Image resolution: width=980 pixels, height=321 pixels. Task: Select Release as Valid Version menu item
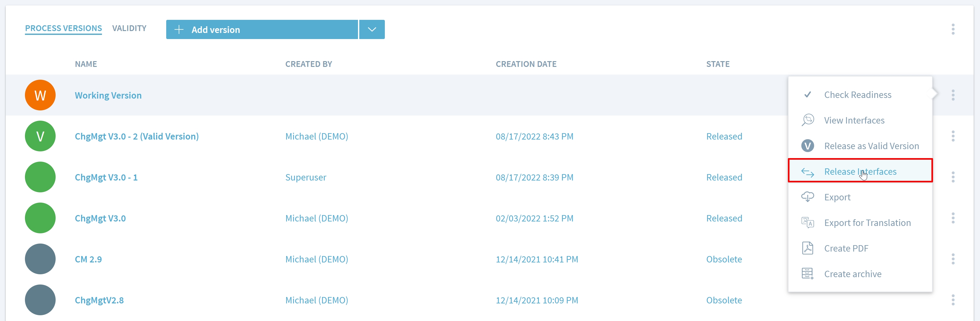pyautogui.click(x=871, y=146)
